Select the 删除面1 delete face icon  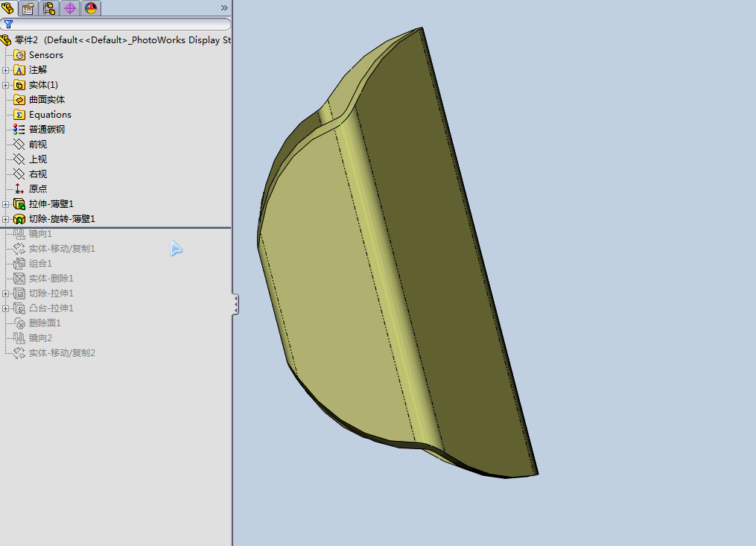(x=19, y=323)
